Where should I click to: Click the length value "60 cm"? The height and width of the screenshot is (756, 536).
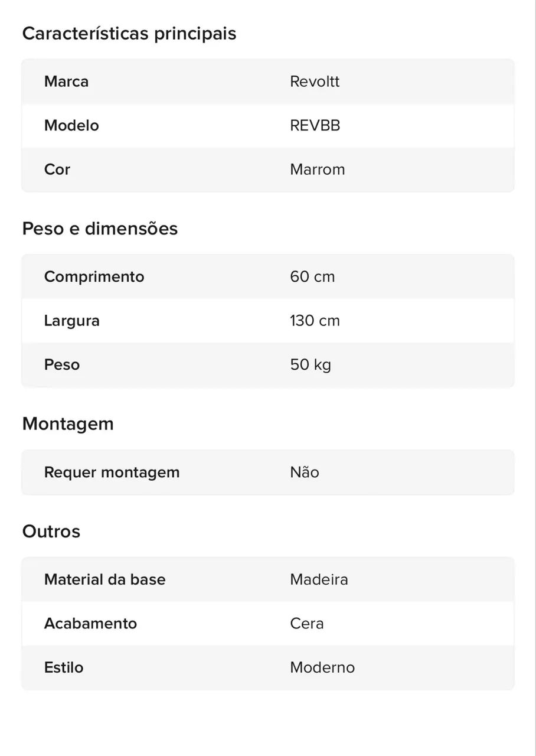pyautogui.click(x=312, y=276)
